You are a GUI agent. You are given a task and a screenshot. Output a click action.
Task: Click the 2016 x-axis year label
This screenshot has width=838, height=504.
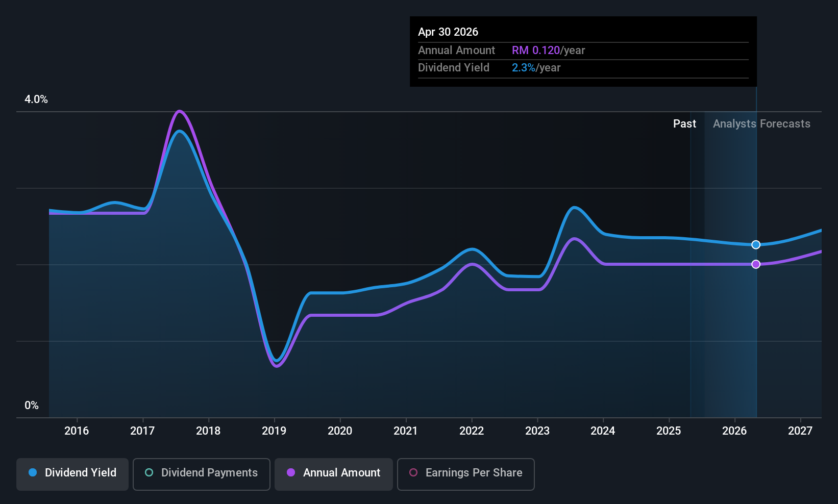(x=77, y=431)
